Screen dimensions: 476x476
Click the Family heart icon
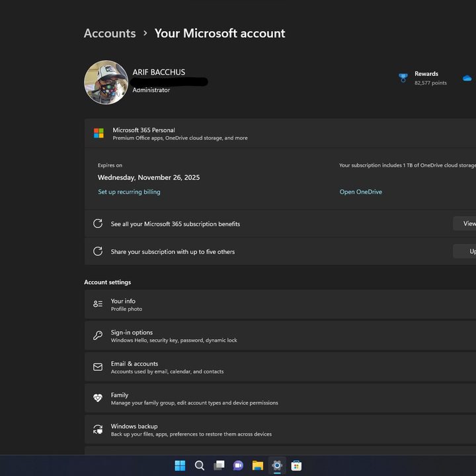pos(98,398)
